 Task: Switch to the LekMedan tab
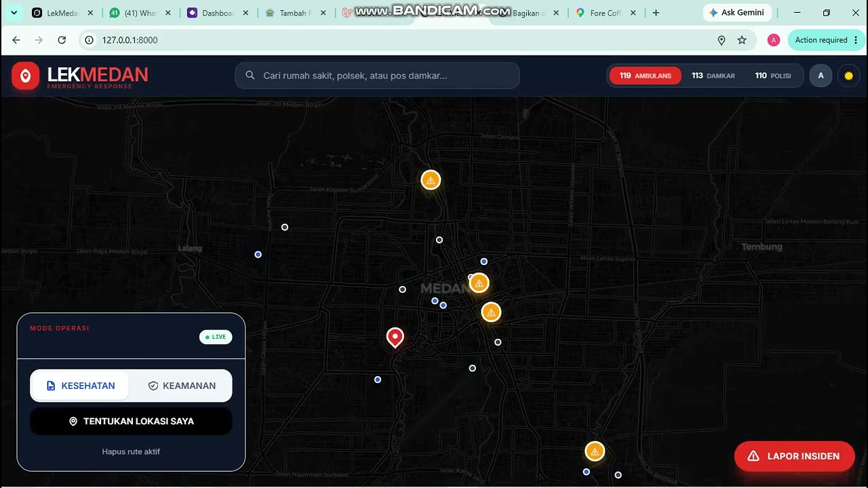pos(62,13)
